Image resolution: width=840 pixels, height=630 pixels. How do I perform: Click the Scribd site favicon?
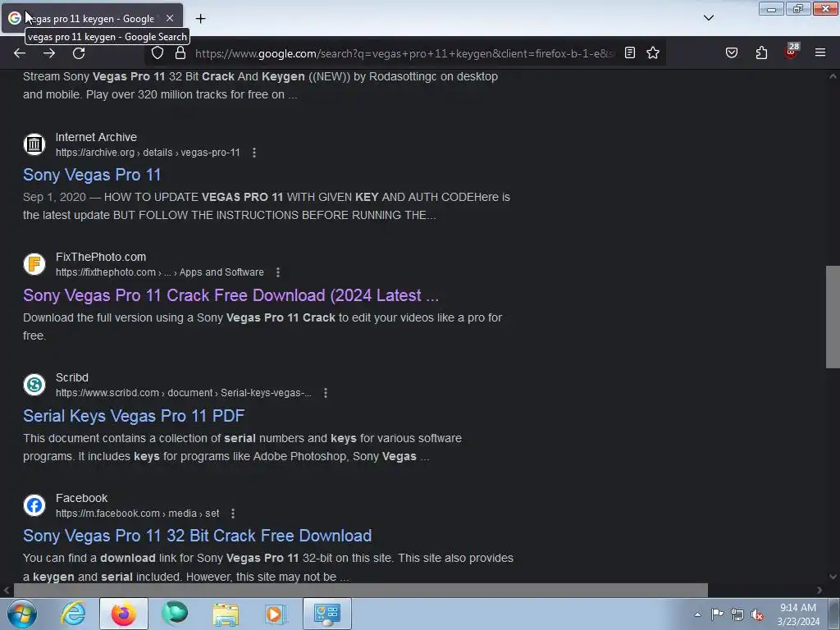34,385
